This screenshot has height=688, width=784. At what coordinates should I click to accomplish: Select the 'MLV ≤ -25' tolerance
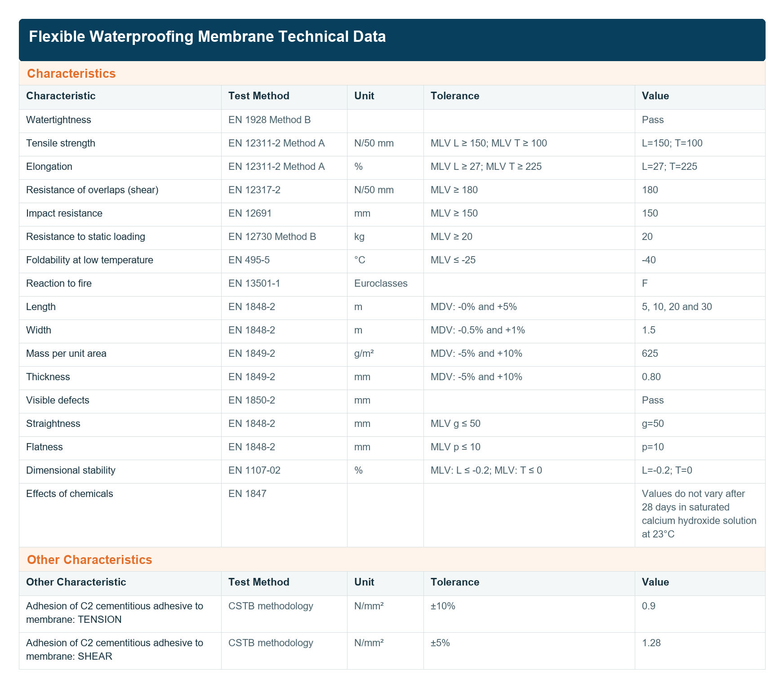point(453,260)
